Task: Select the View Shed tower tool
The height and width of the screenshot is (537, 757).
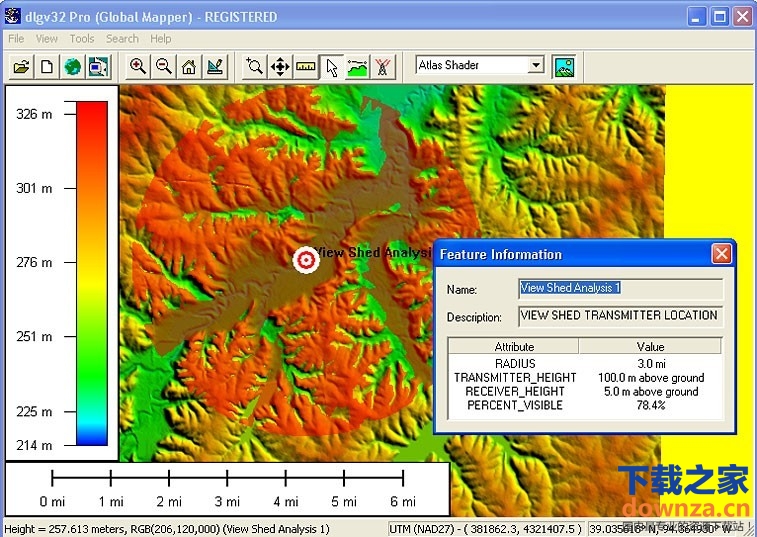Action: click(x=383, y=67)
